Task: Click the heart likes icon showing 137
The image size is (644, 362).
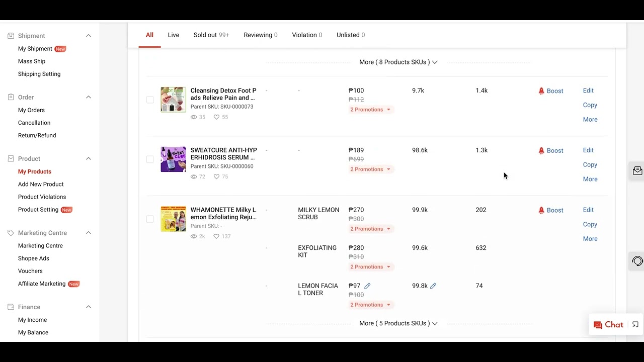Action: pyautogui.click(x=216, y=236)
